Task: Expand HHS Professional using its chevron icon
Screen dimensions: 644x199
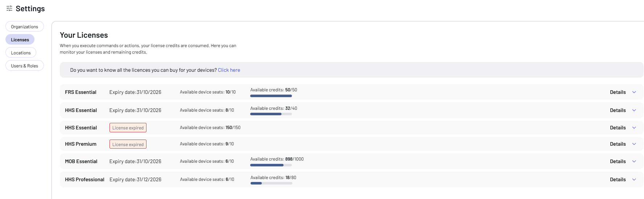Action: tap(634, 179)
